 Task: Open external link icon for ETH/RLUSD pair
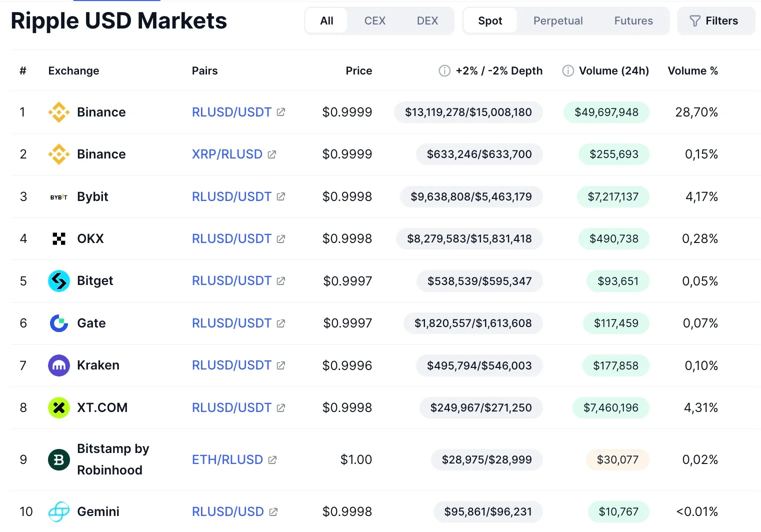click(272, 459)
